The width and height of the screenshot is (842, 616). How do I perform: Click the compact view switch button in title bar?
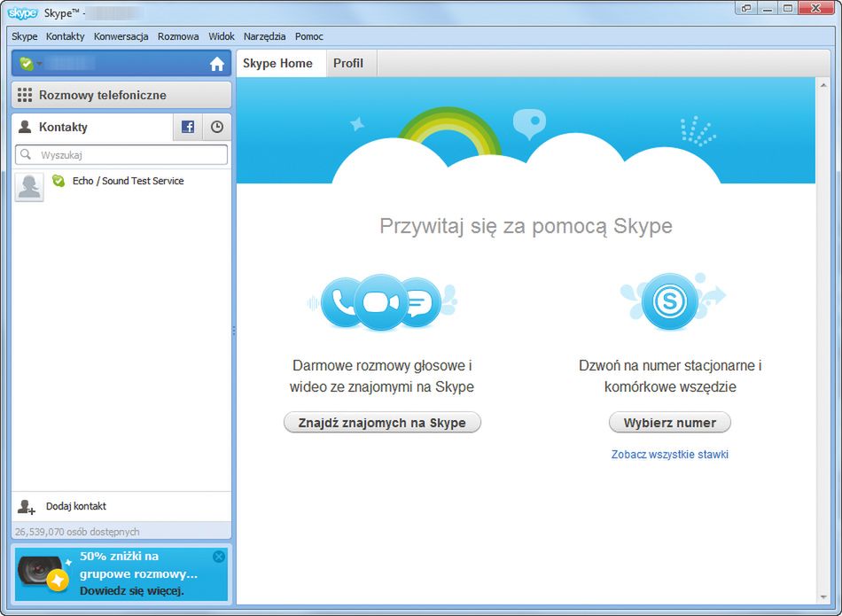[x=746, y=8]
